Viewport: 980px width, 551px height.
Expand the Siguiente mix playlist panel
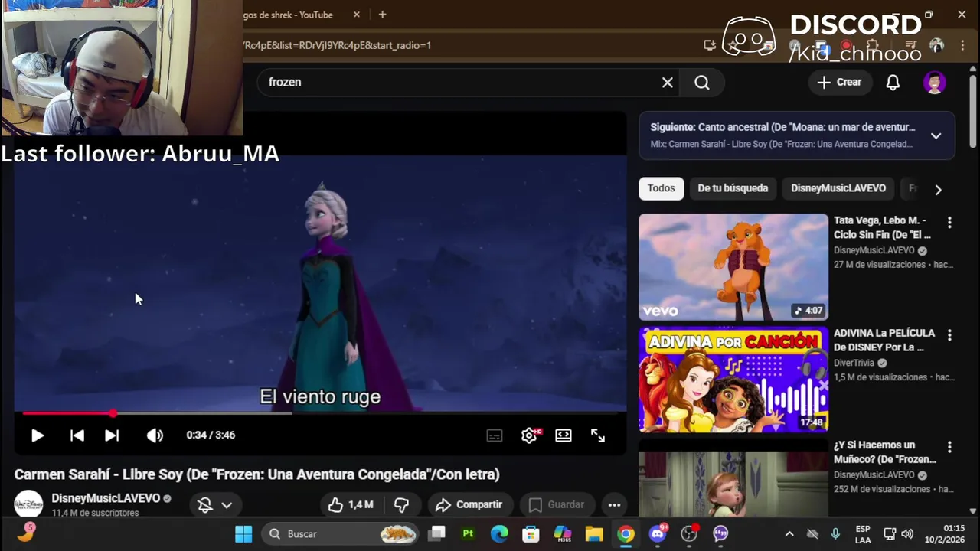(936, 135)
